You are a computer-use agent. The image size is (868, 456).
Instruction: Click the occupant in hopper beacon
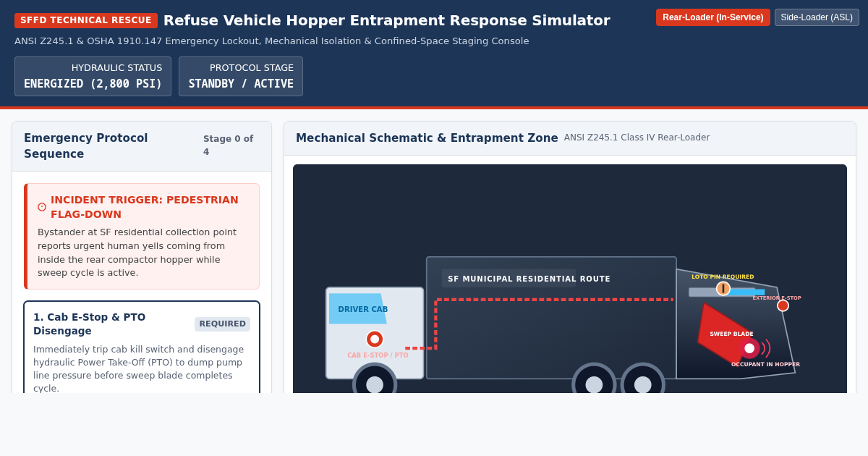pyautogui.click(x=749, y=348)
